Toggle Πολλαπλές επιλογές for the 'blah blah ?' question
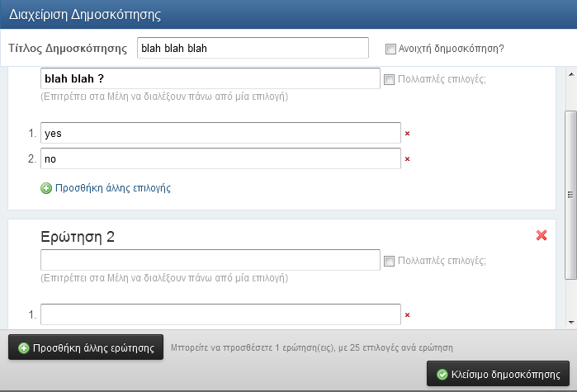 pos(389,79)
